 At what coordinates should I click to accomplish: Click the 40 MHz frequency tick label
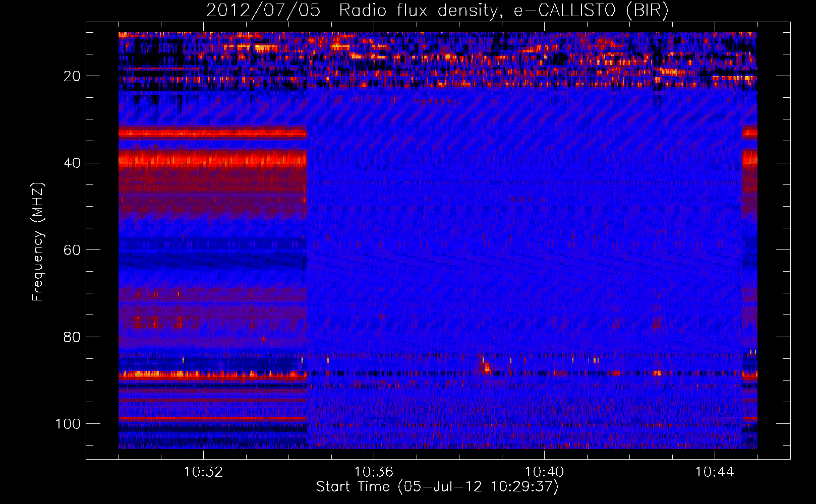72,163
